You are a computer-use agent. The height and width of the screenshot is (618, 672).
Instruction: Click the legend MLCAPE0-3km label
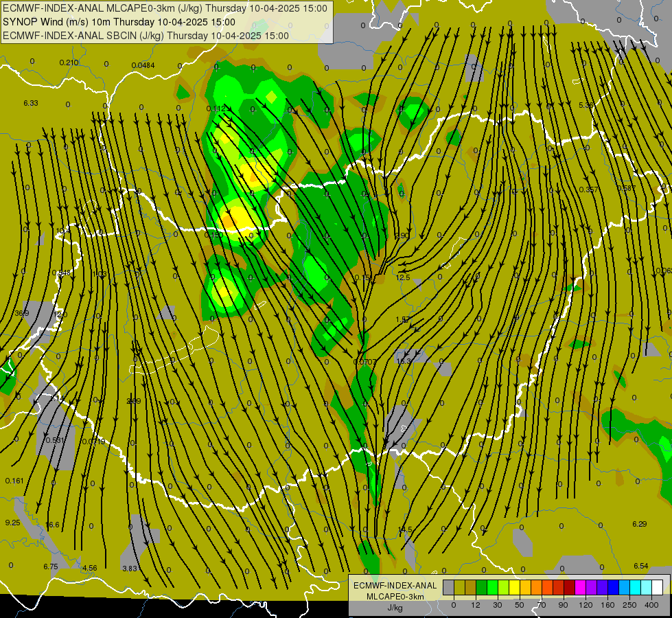pos(395,597)
